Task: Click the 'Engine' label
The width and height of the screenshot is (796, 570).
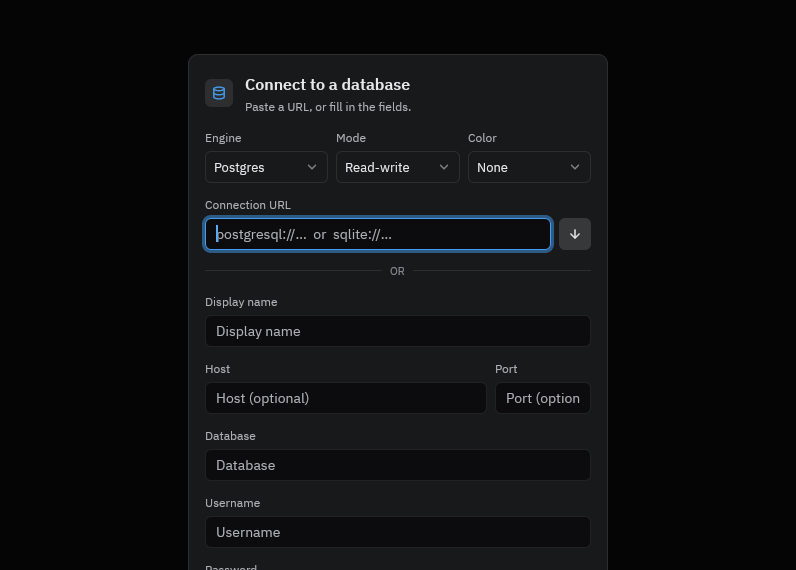Action: (223, 138)
